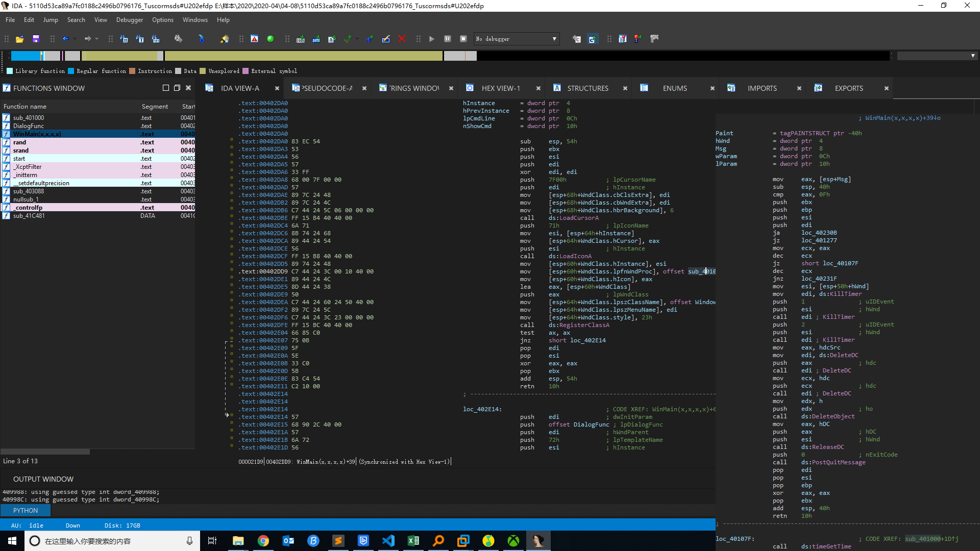Close the ENUMS tab
980x551 pixels.
[712, 88]
